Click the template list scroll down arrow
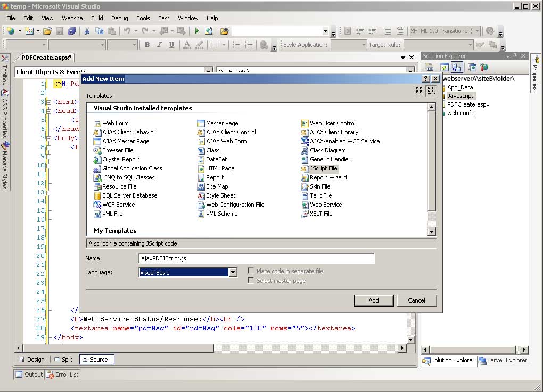 tap(432, 232)
